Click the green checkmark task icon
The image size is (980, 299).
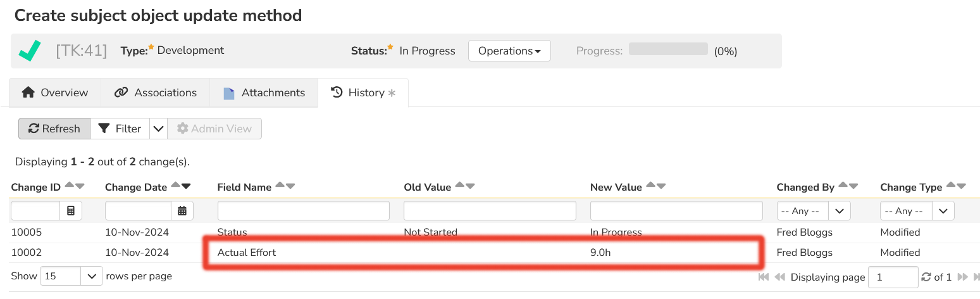(x=30, y=51)
